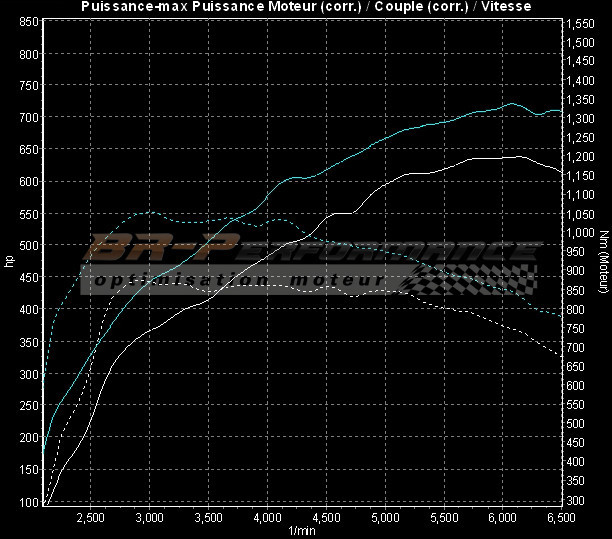Click the 1,550 value on Nm axis
This screenshot has width=612, height=539.
(x=580, y=24)
